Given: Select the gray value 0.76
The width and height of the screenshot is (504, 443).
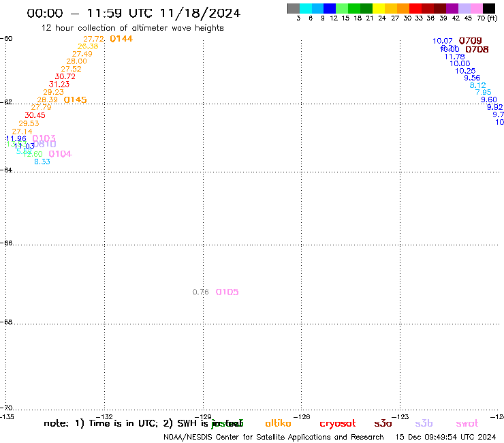Looking at the screenshot, I should coord(200,292).
